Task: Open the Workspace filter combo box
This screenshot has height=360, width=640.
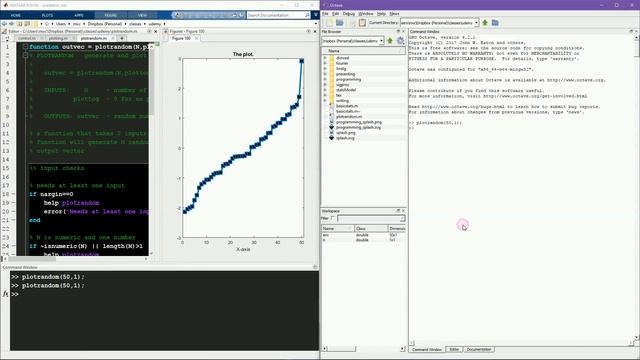Action: pos(371,219)
